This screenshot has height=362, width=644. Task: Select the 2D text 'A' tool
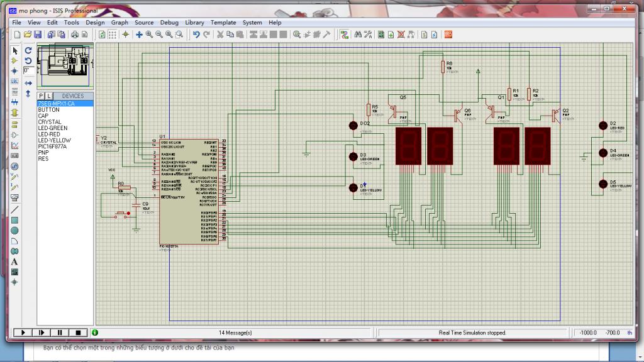tap(14, 261)
